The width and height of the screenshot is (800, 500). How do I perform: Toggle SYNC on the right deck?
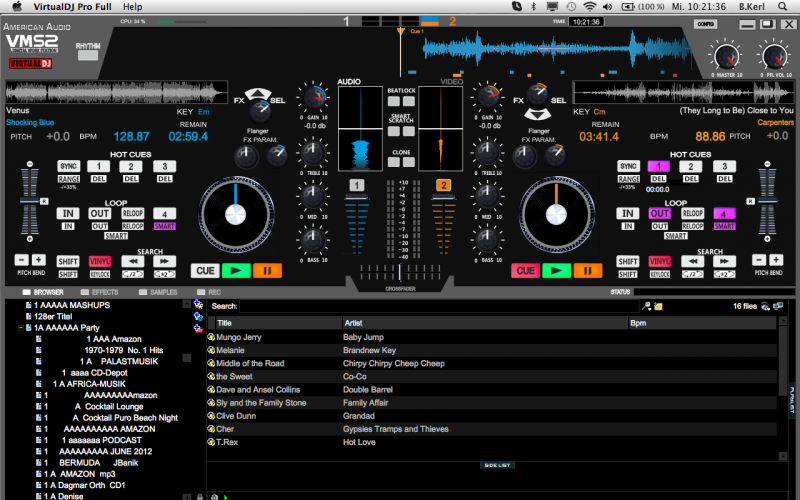pyautogui.click(x=628, y=166)
